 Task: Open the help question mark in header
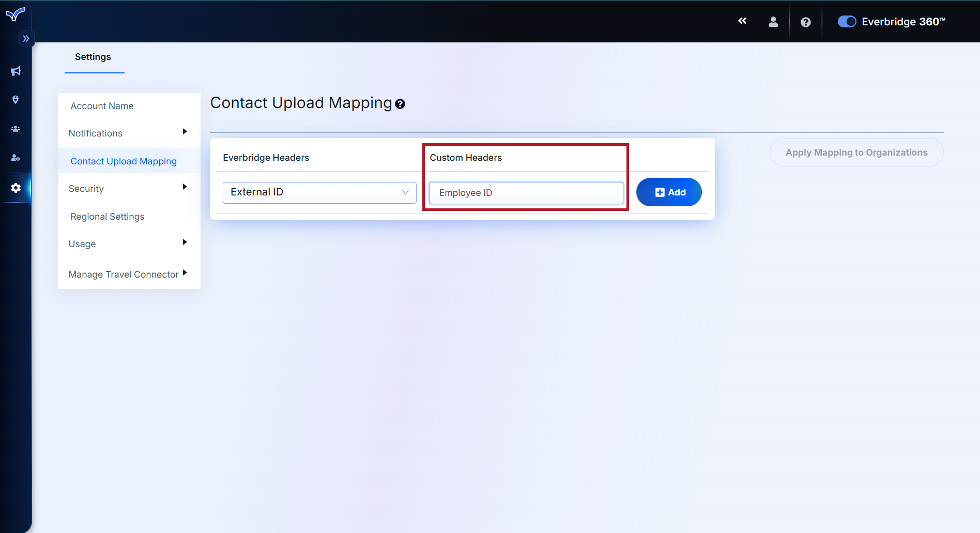pos(805,22)
